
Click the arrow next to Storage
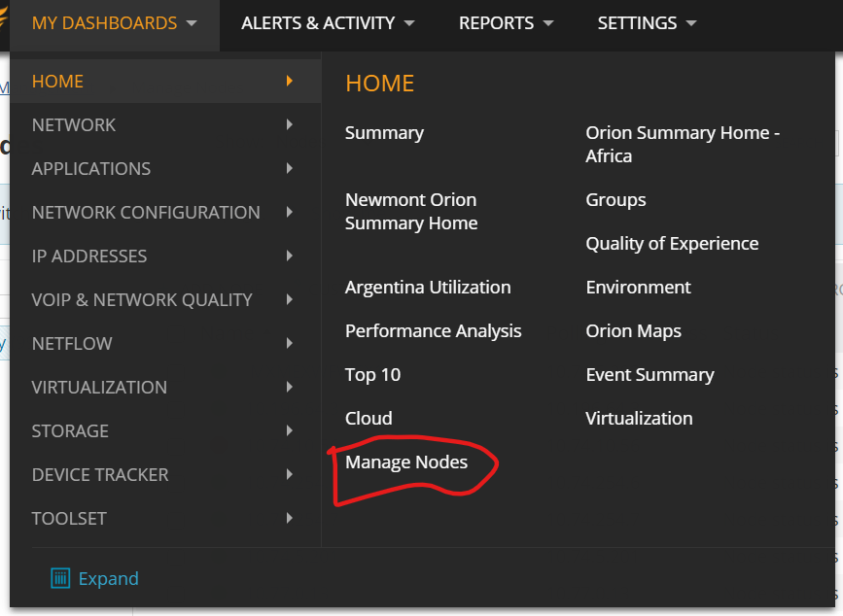(x=289, y=431)
